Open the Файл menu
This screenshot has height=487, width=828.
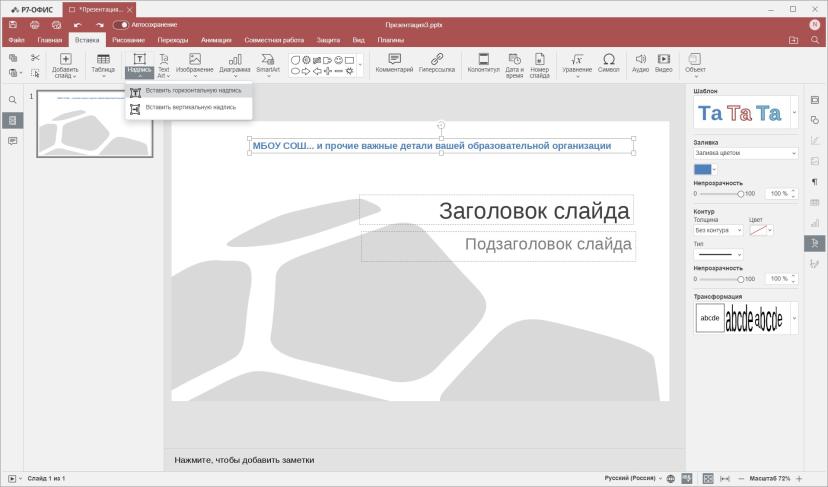pyautogui.click(x=16, y=40)
